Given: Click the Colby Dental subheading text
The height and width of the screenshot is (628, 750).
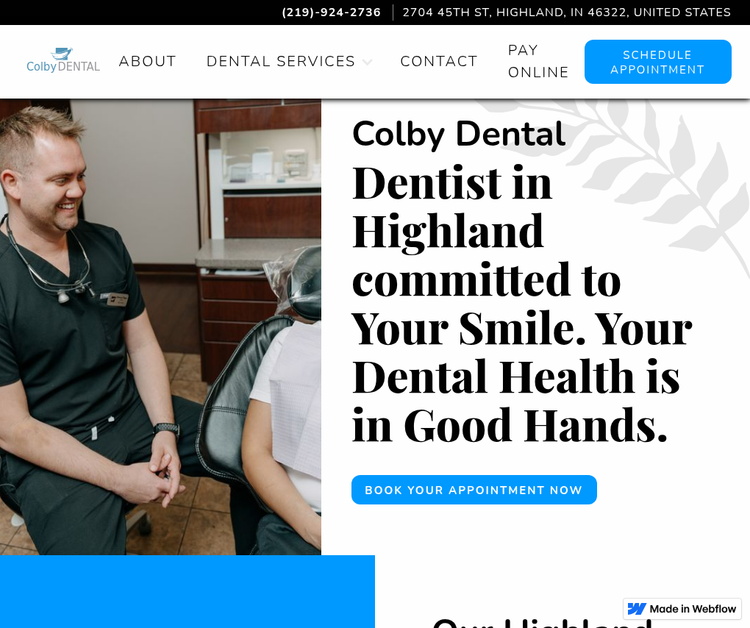Looking at the screenshot, I should click(x=459, y=134).
